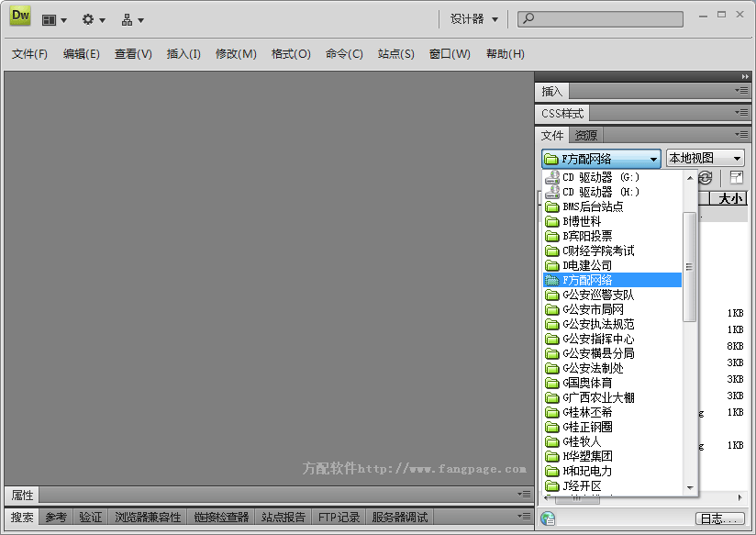Open CSS Styles panel options icon

(741, 112)
